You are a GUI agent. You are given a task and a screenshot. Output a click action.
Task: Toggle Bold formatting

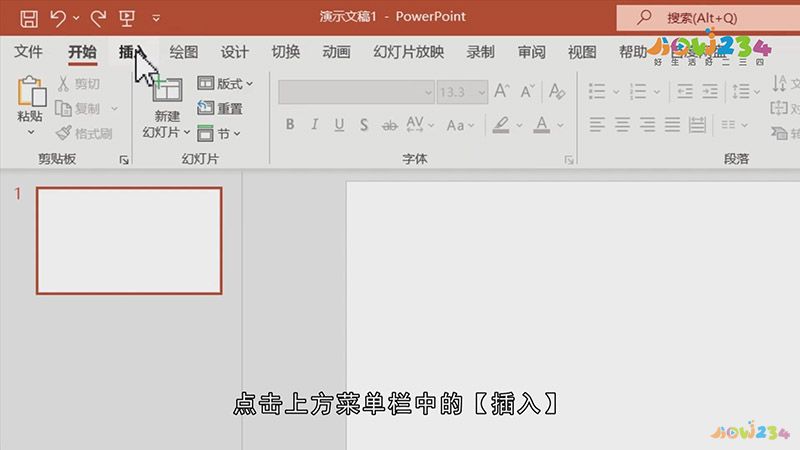point(290,124)
